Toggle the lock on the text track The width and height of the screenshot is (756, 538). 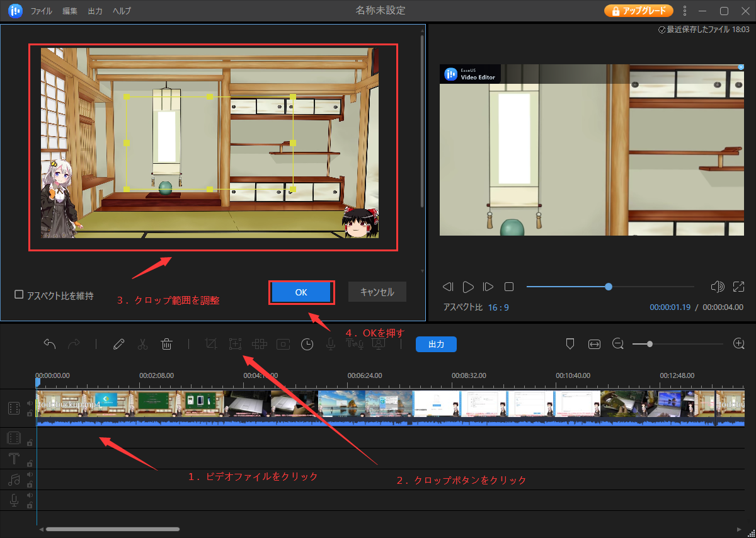coord(30,463)
